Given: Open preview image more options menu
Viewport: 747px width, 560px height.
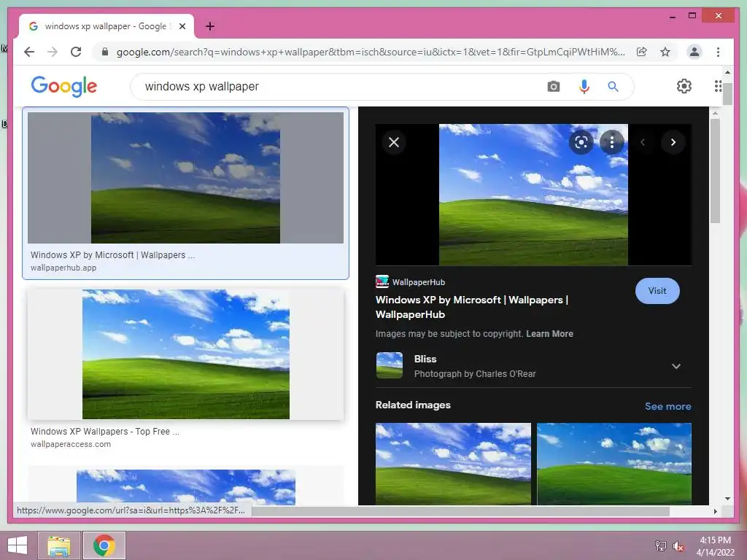Looking at the screenshot, I should pos(612,142).
